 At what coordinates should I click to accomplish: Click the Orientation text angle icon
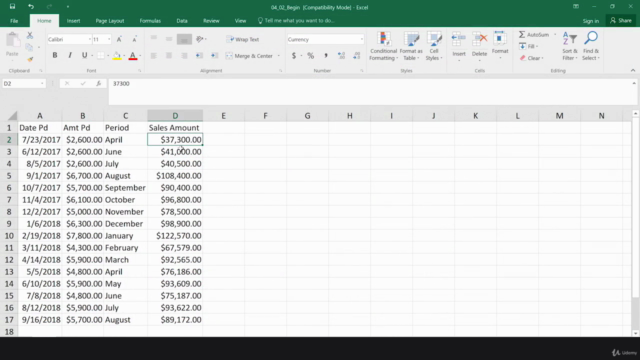200,39
